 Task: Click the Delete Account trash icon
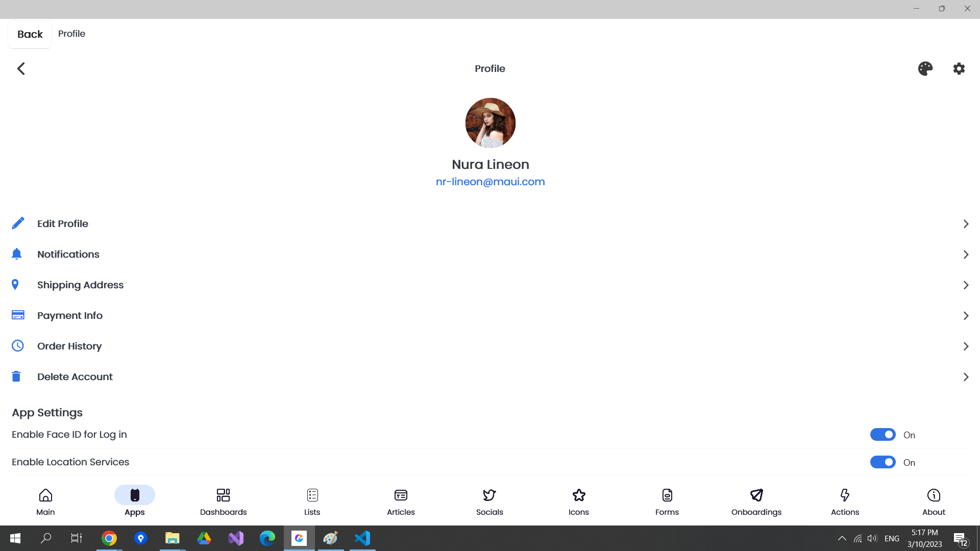(x=16, y=377)
